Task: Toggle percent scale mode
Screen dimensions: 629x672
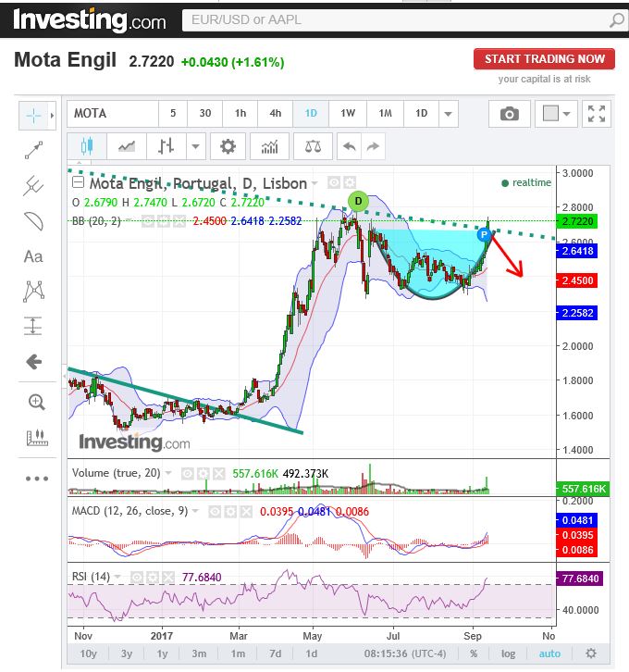Action: 474,653
